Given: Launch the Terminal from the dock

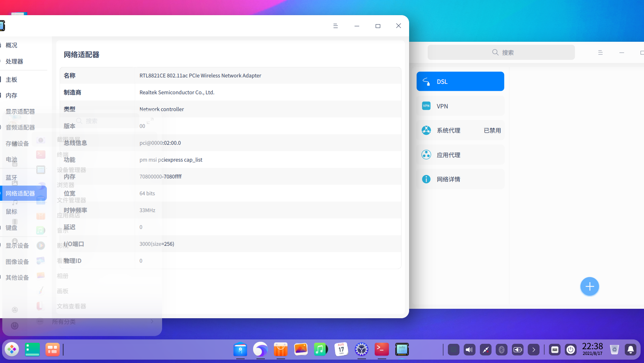Looking at the screenshot, I should (x=382, y=350).
